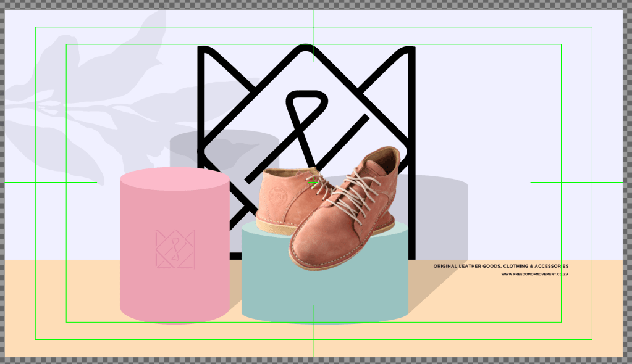Select the leaf shadow in the top-left background
632x364 pixels.
tap(93, 93)
